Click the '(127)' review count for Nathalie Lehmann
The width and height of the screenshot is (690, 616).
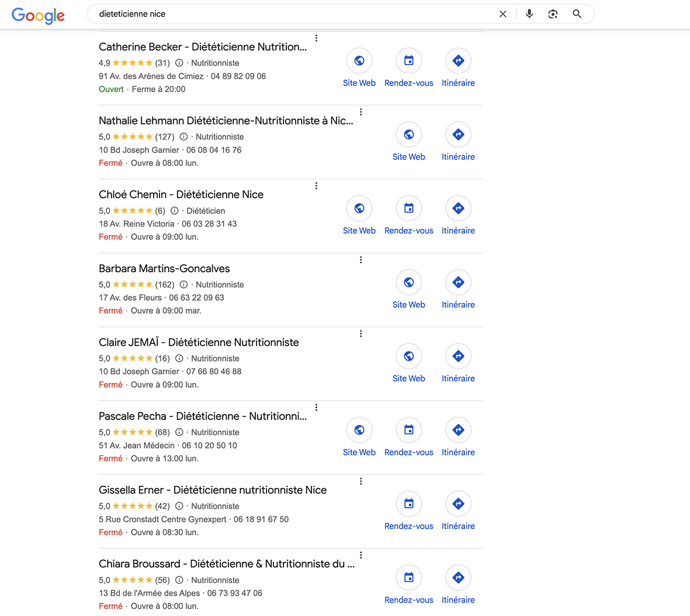pos(165,137)
